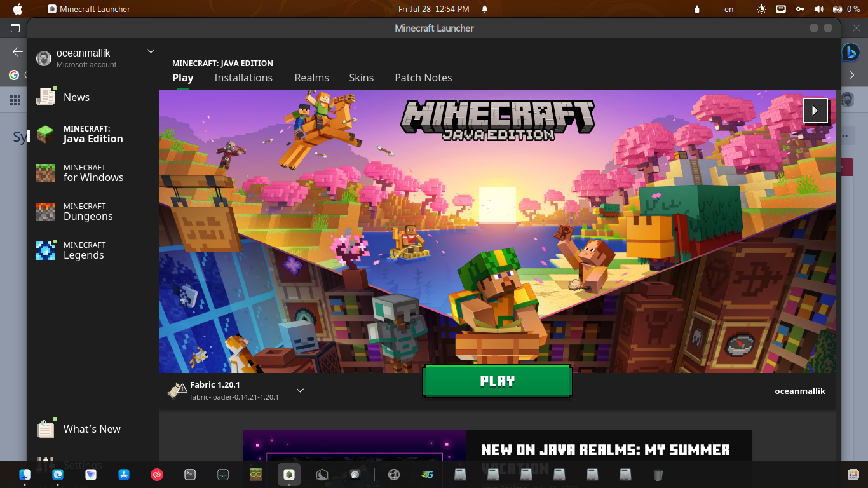Click the night light brightness icon

click(x=761, y=9)
